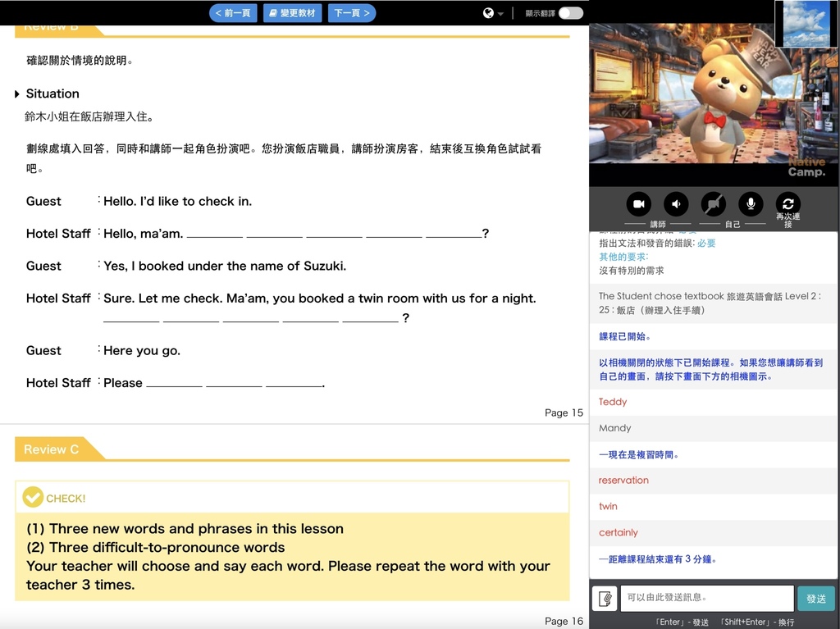Select the chat message 'certainly'
Viewport: 840px width, 629px height.
tap(619, 532)
